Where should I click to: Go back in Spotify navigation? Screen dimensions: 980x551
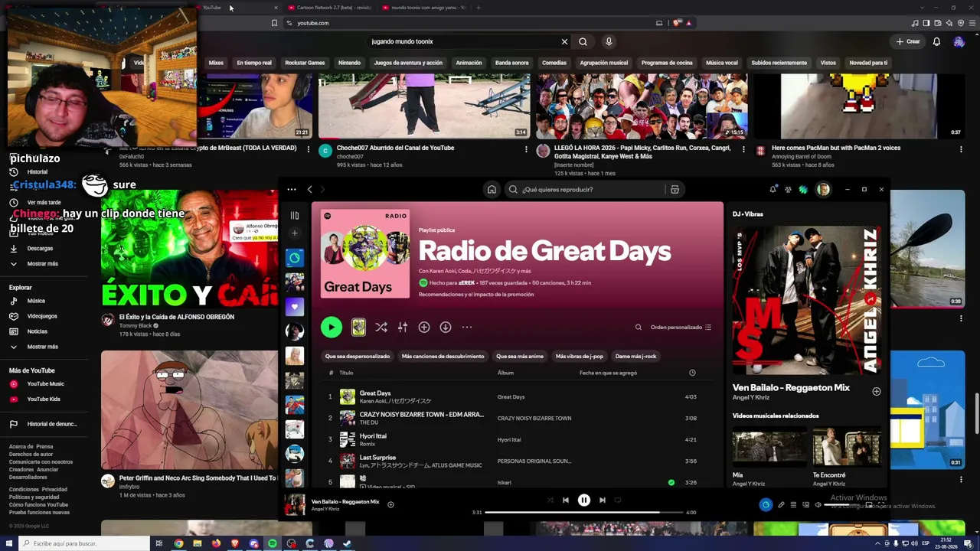pyautogui.click(x=309, y=190)
